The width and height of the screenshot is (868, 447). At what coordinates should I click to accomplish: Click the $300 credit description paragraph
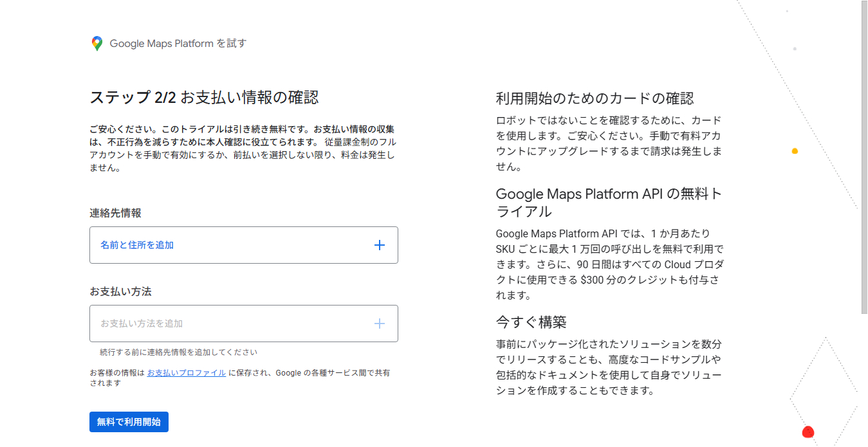(609, 264)
